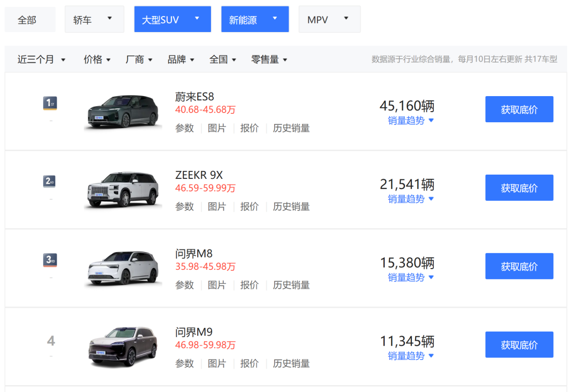Select the 全部 category tab
This screenshot has height=392, width=577.
coord(30,19)
